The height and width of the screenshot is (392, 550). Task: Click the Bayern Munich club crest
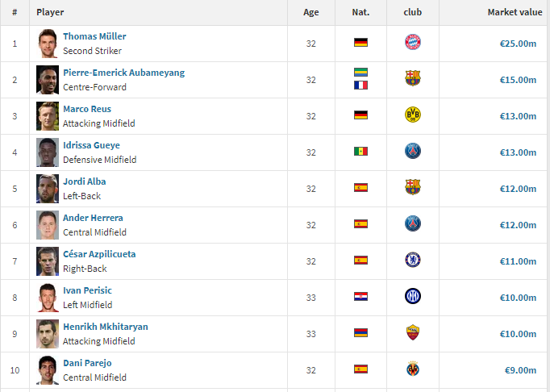click(413, 42)
